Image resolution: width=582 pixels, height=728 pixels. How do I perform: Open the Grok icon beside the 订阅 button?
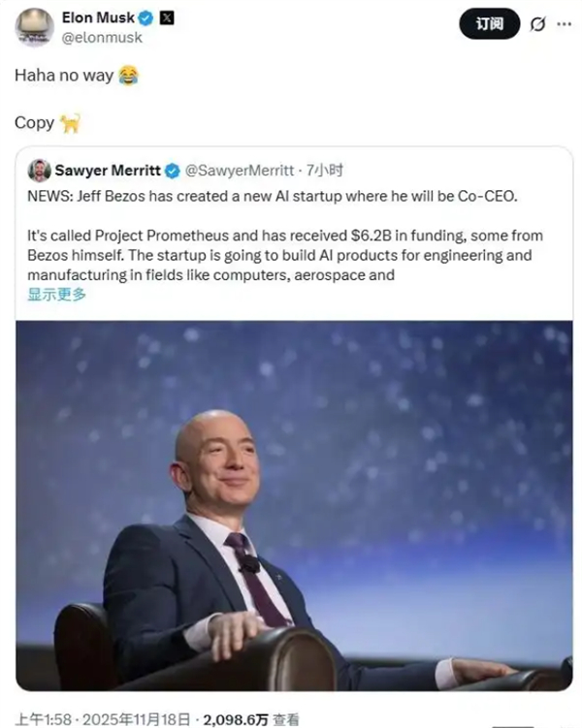point(537,24)
